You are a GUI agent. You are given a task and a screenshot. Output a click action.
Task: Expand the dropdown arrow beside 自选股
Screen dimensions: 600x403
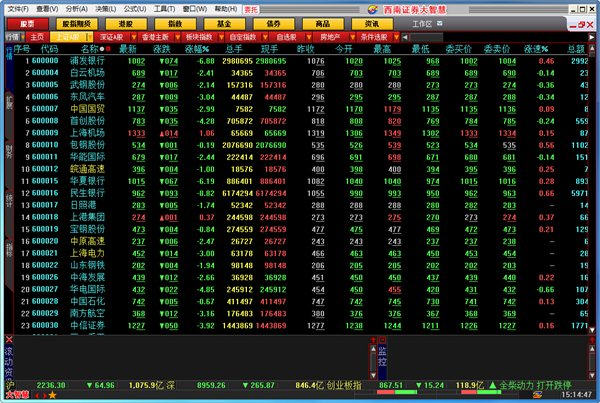pos(308,37)
